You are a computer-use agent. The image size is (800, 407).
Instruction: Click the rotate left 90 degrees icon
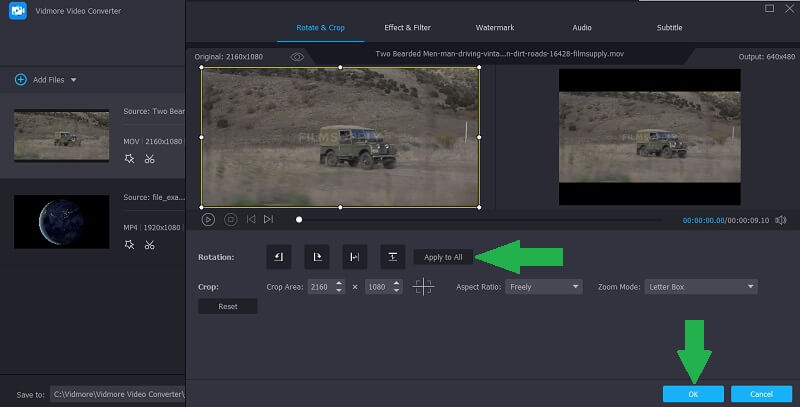pyautogui.click(x=279, y=257)
